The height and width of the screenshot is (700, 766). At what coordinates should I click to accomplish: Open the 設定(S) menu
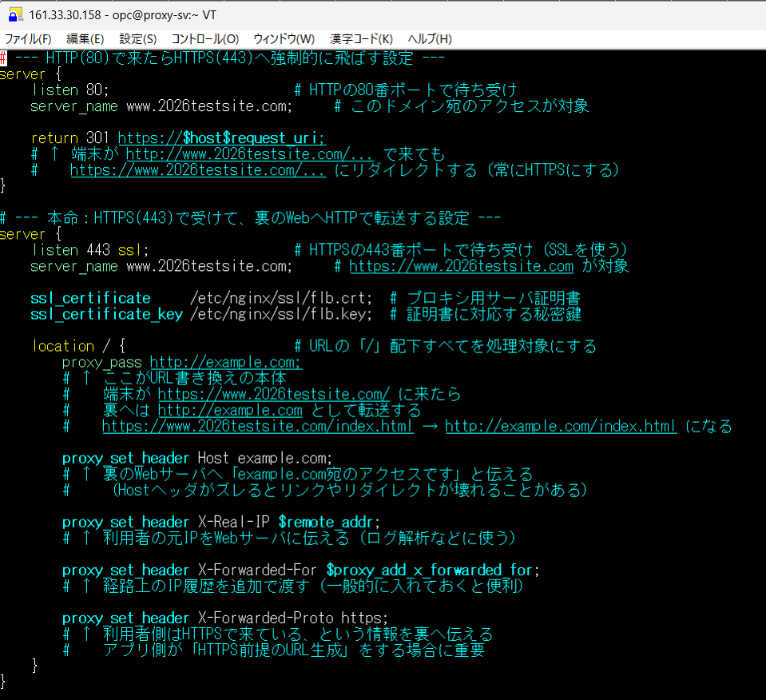(138, 39)
